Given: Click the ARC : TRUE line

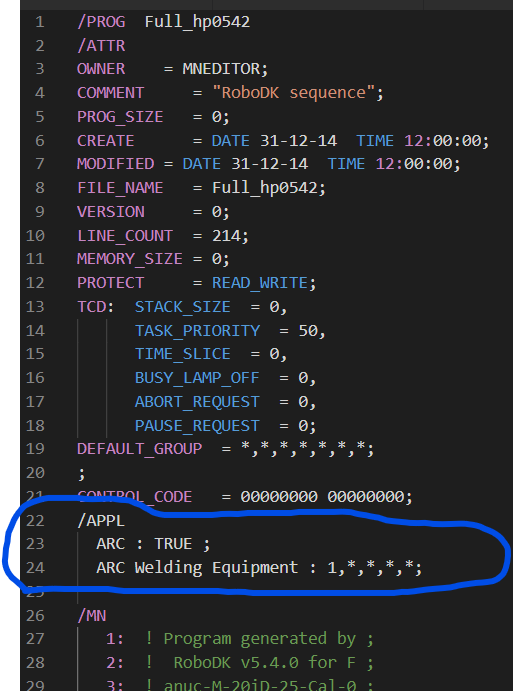Looking at the screenshot, I should click(x=153, y=544).
